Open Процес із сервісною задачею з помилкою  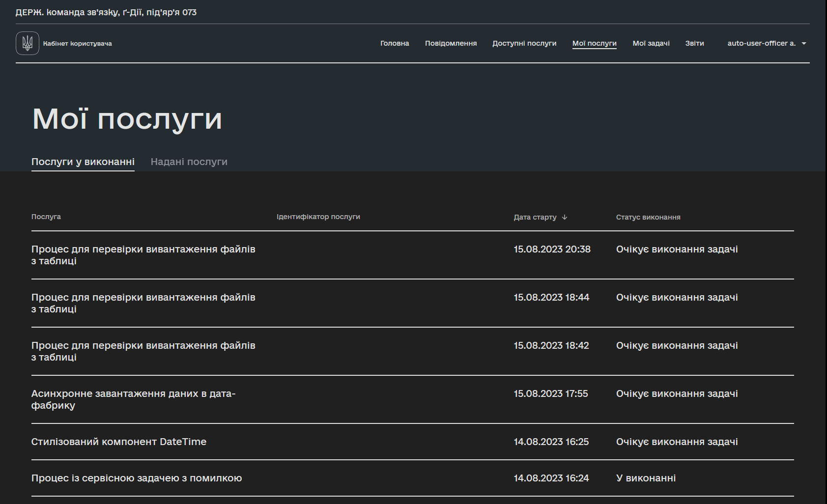413,478
